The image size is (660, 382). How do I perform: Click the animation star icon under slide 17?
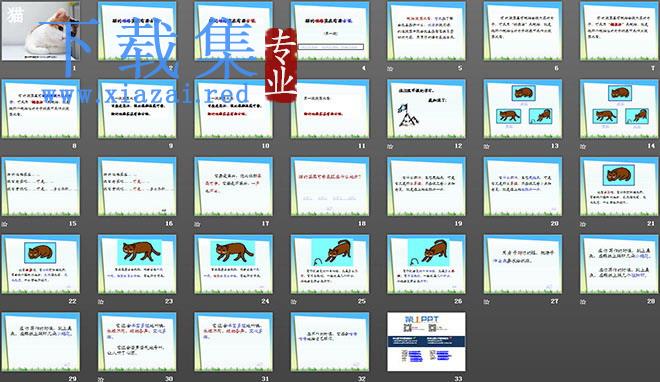197,224
